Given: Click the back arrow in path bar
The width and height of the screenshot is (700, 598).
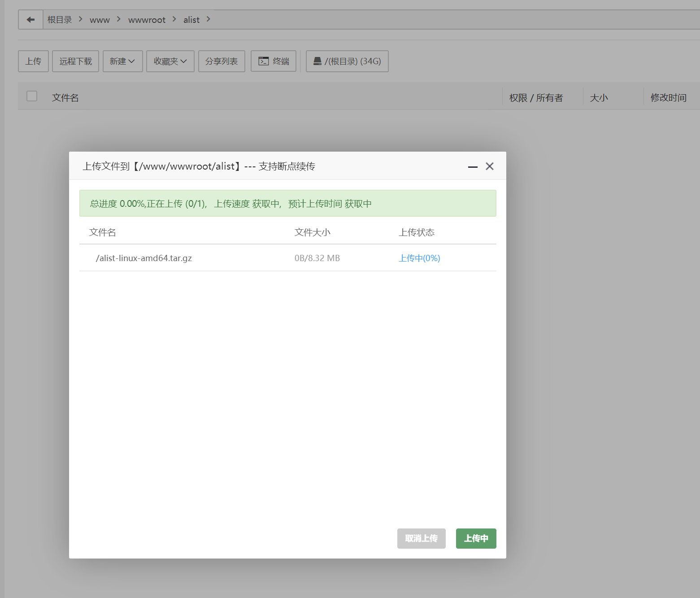Looking at the screenshot, I should [x=30, y=20].
